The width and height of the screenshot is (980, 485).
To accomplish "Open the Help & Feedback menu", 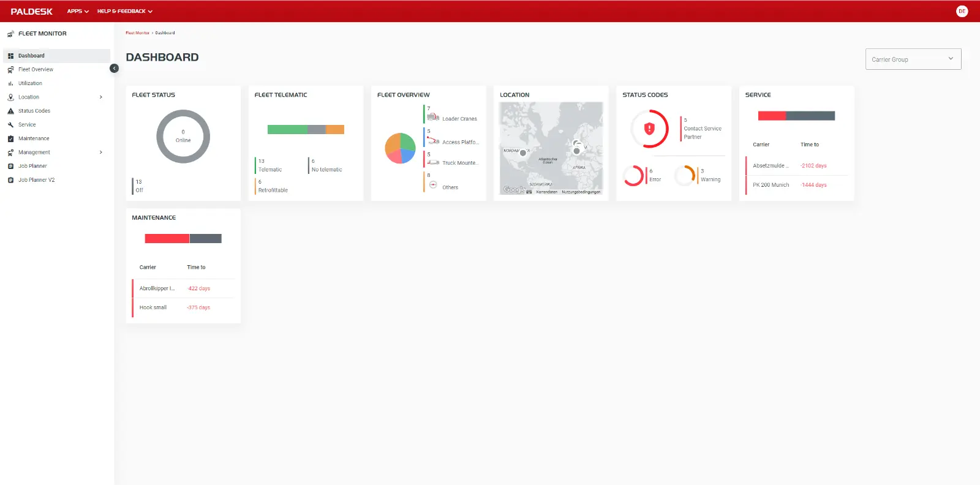I will pyautogui.click(x=124, y=11).
